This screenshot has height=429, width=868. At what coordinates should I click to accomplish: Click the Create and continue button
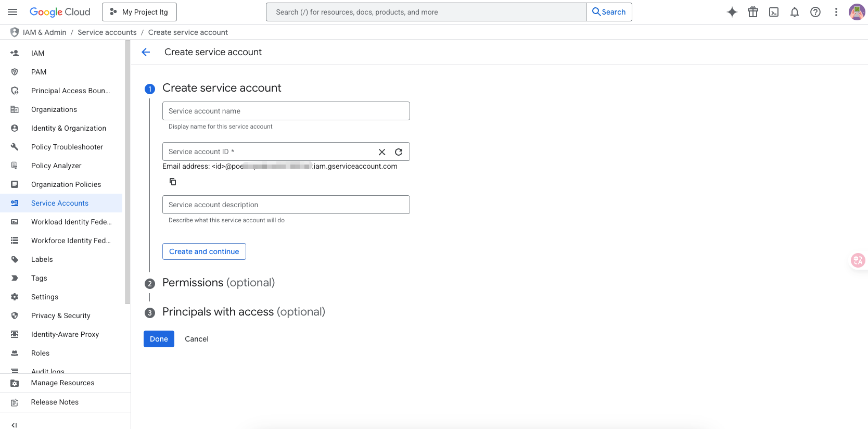point(204,251)
